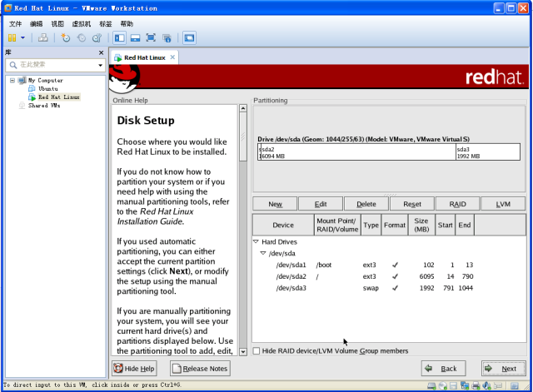Open the 文件 menu
Viewport: 533px width, 392px height.
pyautogui.click(x=15, y=24)
